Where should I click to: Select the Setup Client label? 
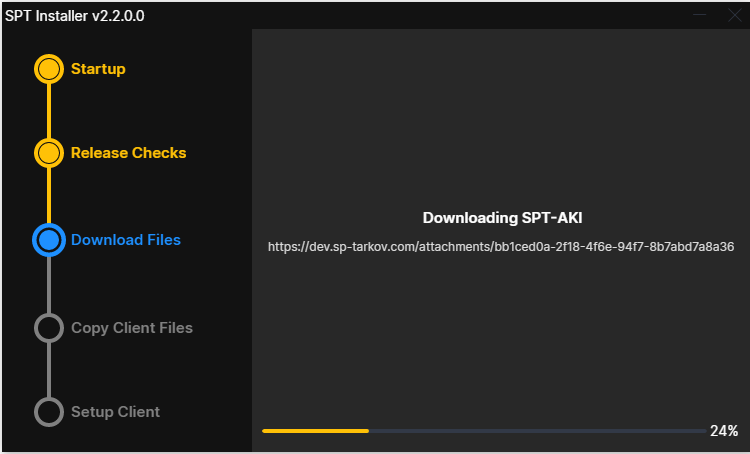click(115, 412)
